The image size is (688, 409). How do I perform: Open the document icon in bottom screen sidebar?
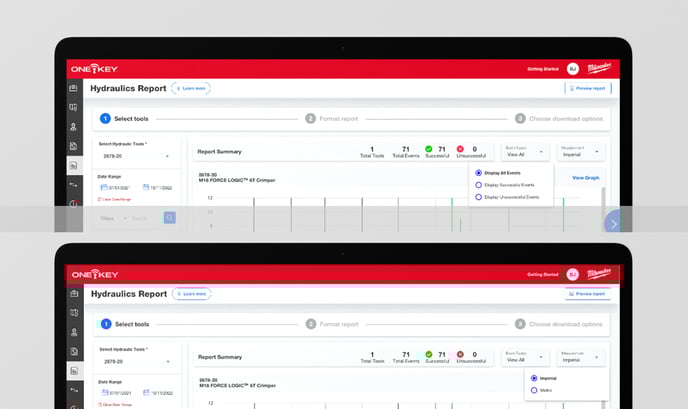click(x=74, y=352)
